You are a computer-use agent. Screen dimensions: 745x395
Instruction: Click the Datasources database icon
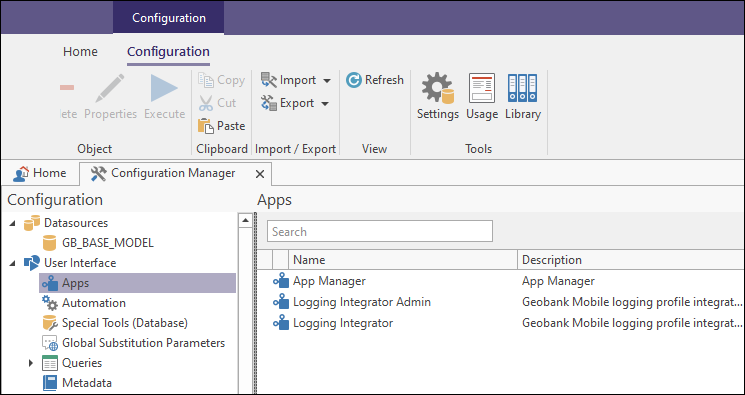[32, 223]
